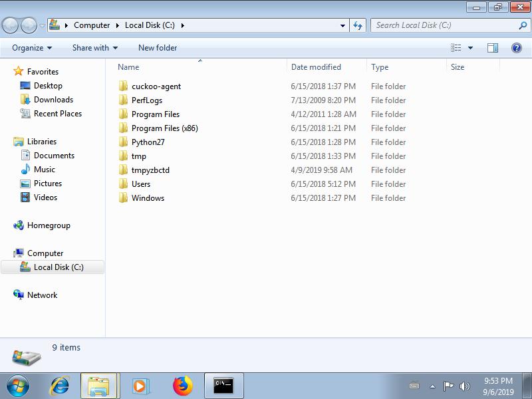Click the Windows Start button
This screenshot has height=399, width=532.
tap(17, 386)
